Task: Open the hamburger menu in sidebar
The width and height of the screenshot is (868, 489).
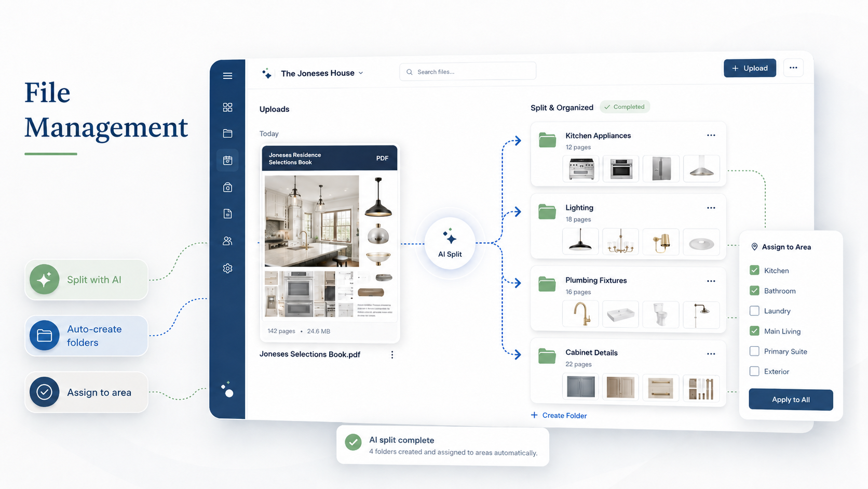Action: 227,76
